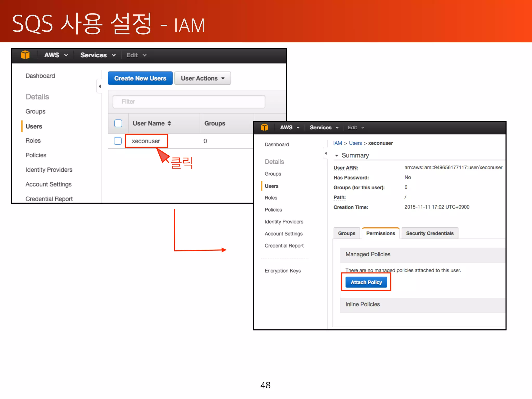Click the Attach Policy button
This screenshot has height=399, width=532.
[366, 282]
